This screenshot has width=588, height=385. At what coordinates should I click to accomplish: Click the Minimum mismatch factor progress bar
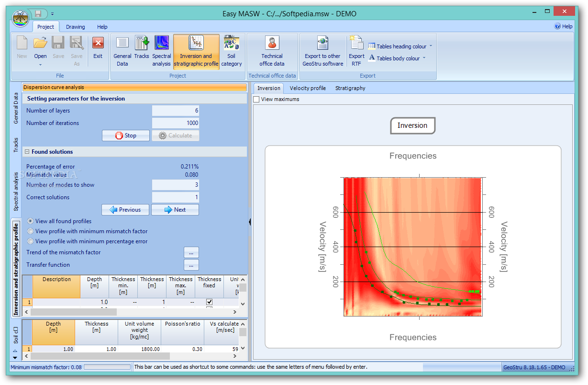pyautogui.click(x=107, y=367)
